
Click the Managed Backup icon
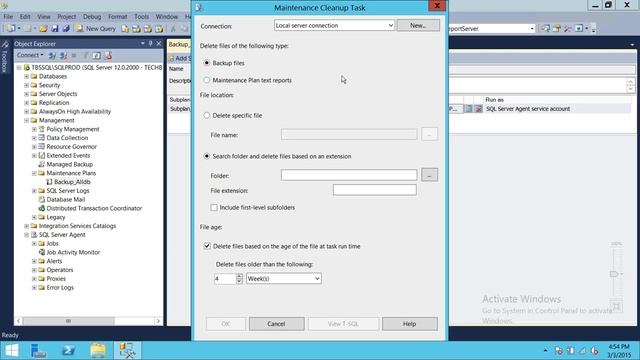tap(42, 164)
